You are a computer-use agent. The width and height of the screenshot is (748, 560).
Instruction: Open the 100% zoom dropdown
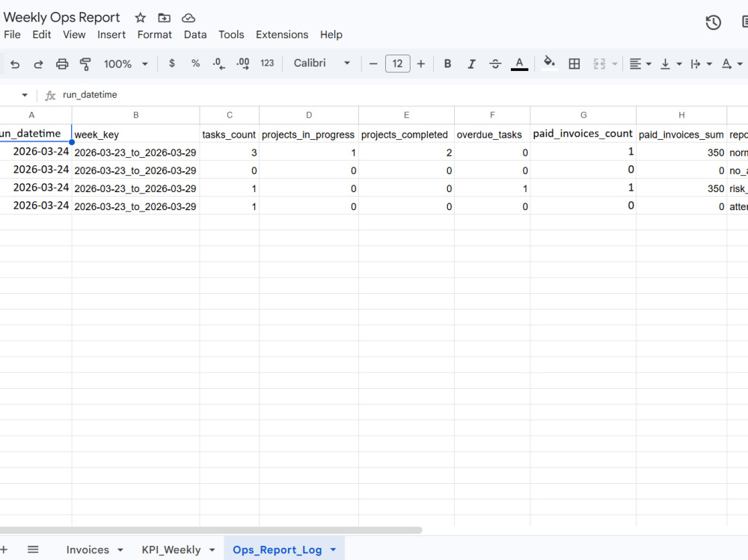[126, 64]
